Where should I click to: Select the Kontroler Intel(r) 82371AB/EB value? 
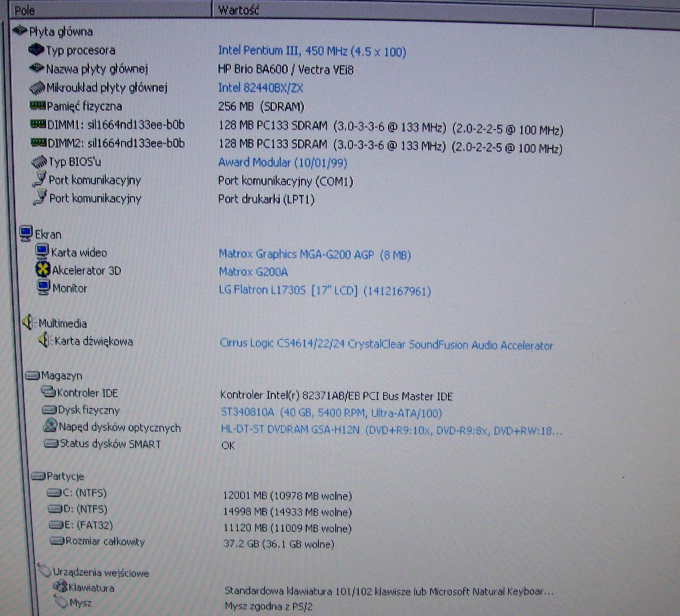coord(337,396)
